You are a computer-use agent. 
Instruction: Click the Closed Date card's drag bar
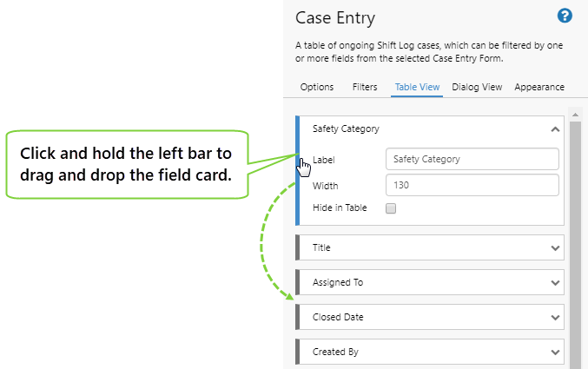pyautogui.click(x=298, y=317)
